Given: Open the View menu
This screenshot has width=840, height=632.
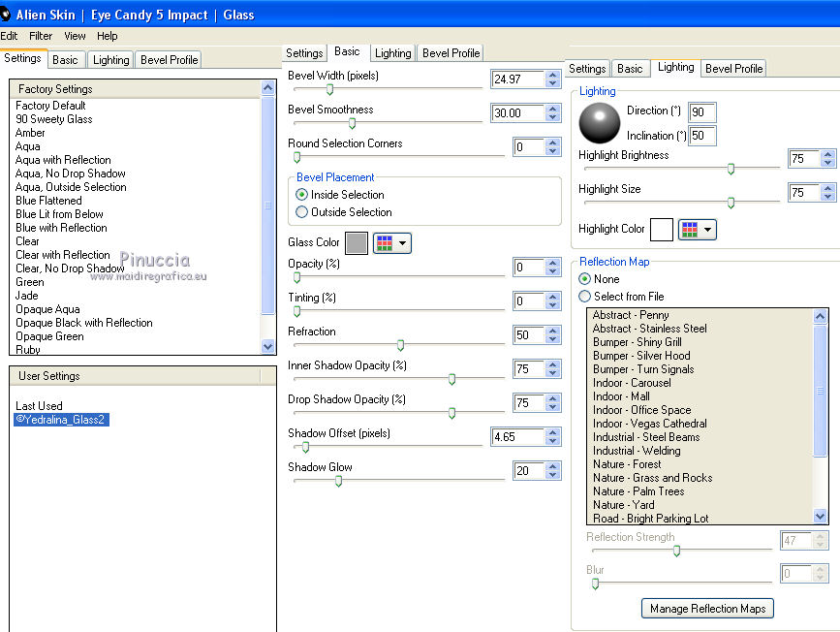Looking at the screenshot, I should click(75, 36).
